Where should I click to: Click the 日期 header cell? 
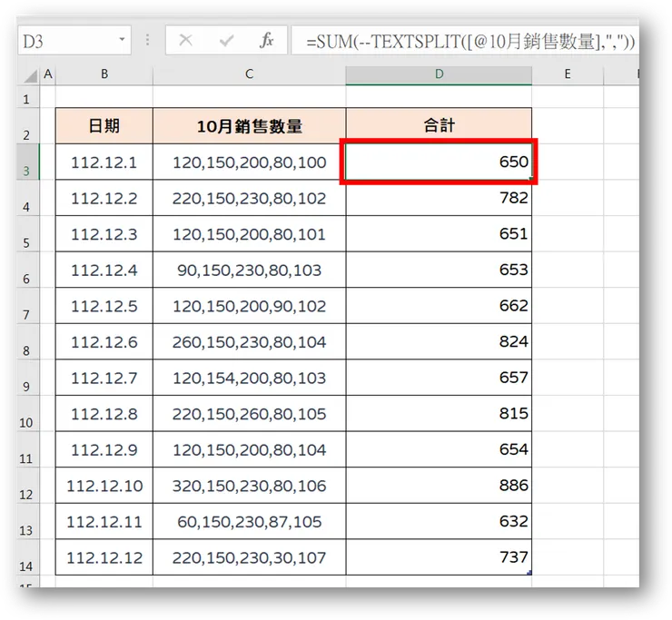tap(104, 126)
